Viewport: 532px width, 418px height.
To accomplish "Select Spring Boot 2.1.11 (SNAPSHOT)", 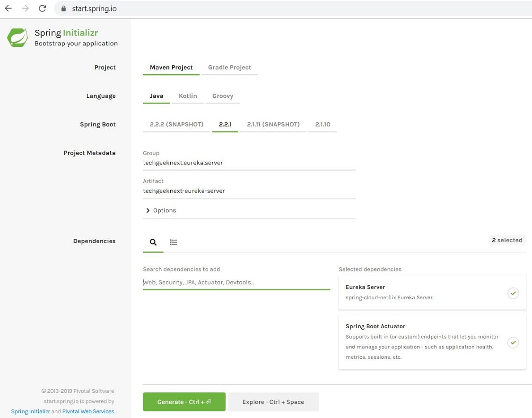I will point(273,124).
